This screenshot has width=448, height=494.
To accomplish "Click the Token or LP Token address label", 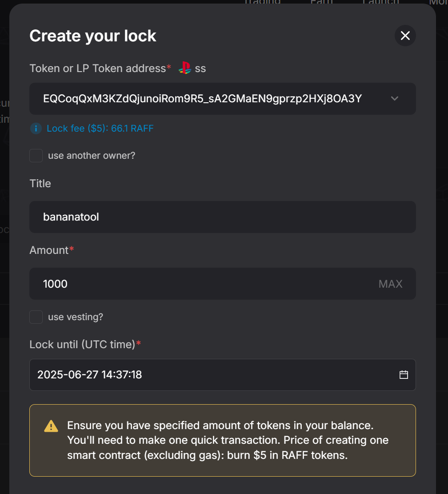I will coord(97,68).
